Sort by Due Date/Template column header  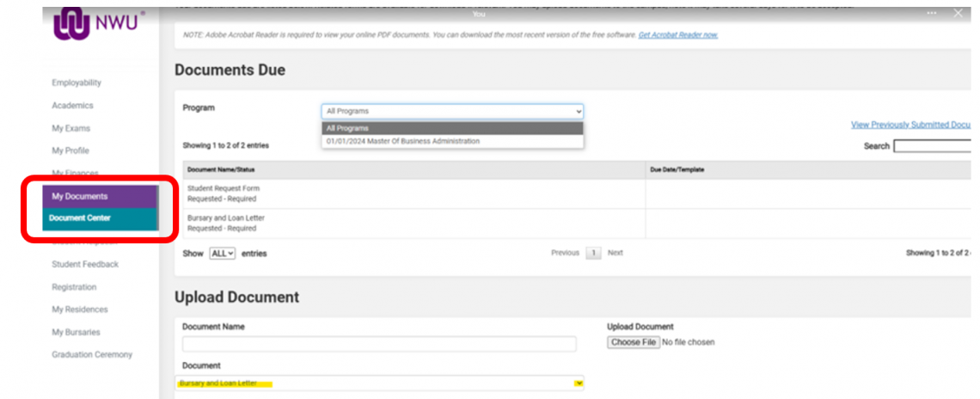pos(808,170)
